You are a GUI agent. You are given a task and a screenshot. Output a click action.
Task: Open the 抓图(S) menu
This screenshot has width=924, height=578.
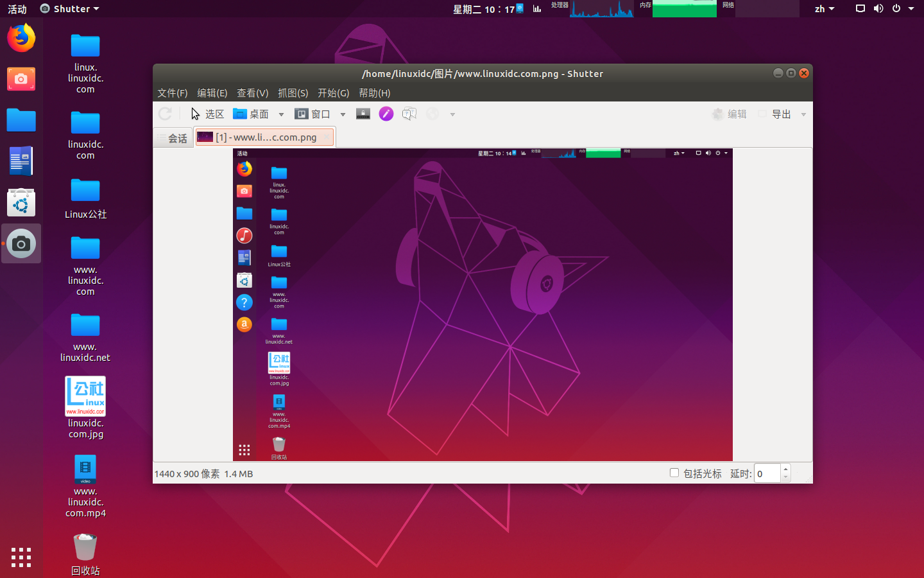coord(293,92)
